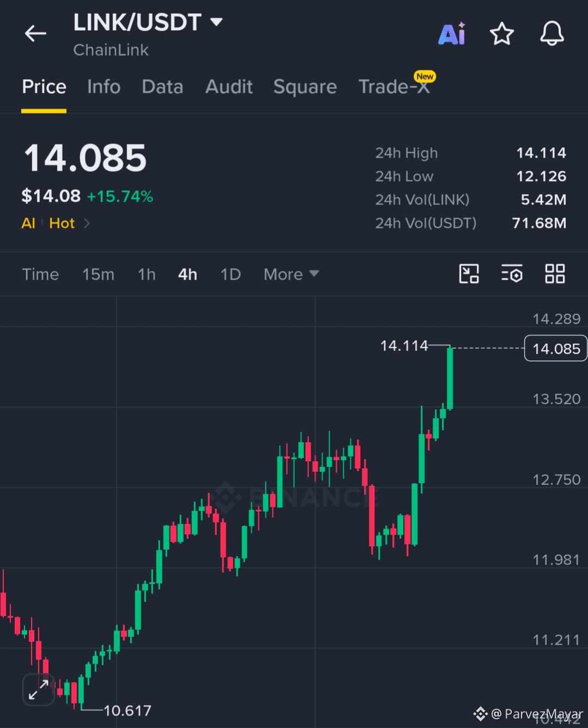Switch to the Data tab
Screen dimensions: 588x728
162,87
